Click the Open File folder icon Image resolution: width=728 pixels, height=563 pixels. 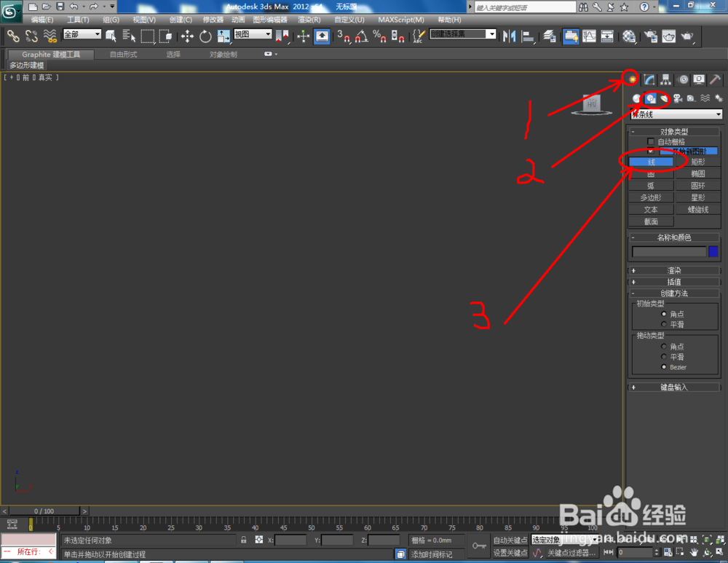[47, 7]
